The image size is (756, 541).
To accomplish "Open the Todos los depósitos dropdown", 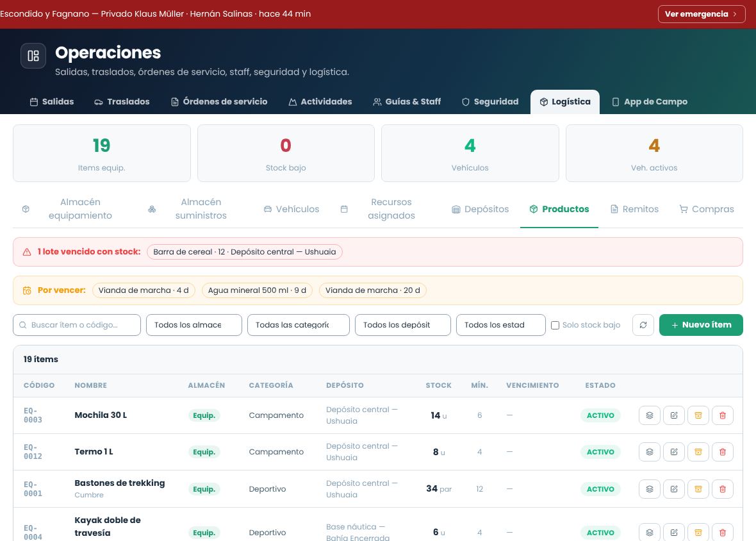I will click(402, 325).
